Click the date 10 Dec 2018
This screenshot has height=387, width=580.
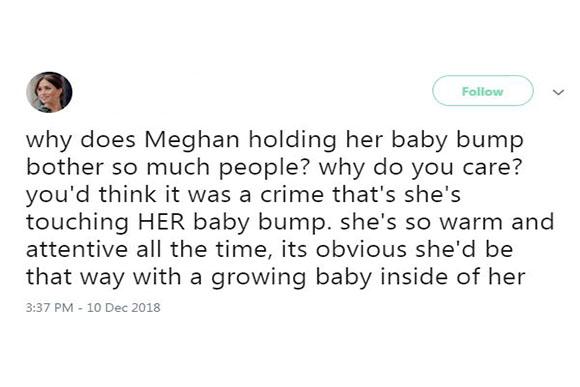[124, 307]
